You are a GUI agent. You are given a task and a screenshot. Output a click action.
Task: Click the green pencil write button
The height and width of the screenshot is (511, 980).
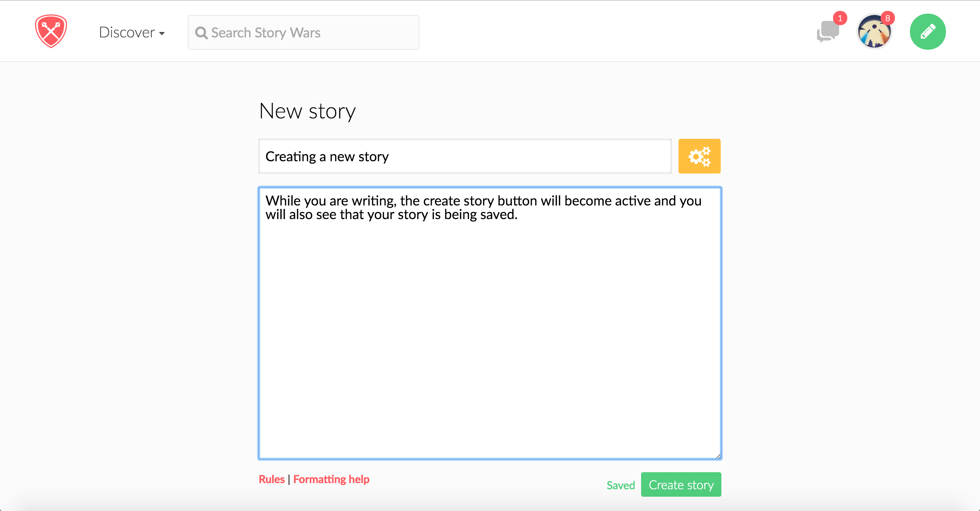click(928, 32)
